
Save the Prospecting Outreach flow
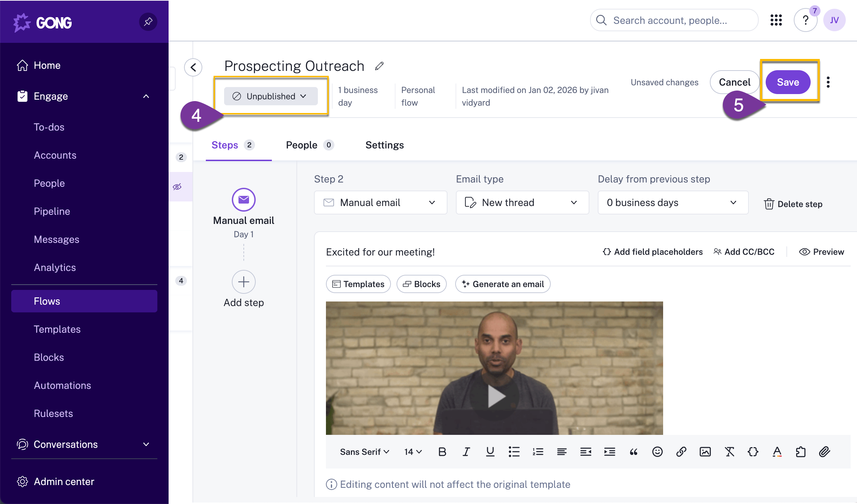pos(788,82)
